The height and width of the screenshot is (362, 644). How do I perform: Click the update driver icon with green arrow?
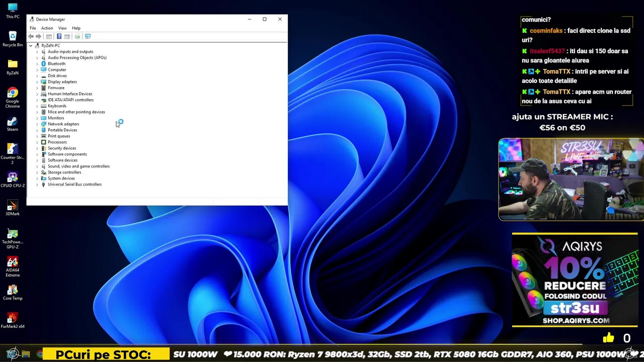pos(77,36)
